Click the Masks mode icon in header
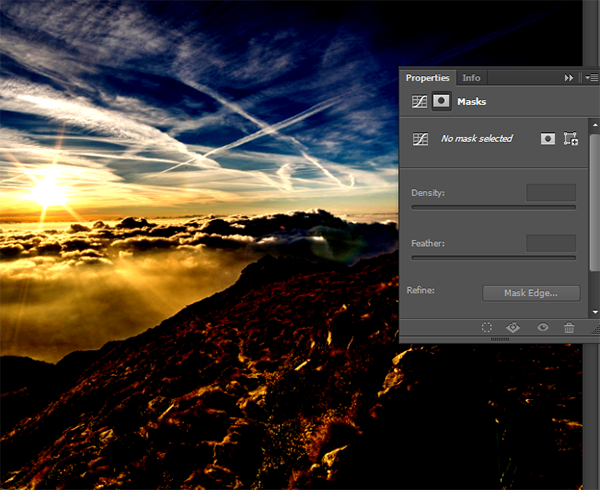 coord(440,101)
